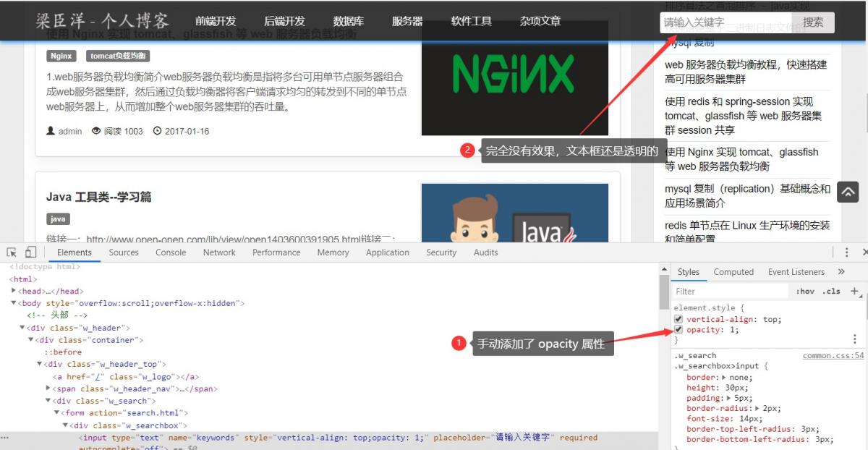
Task: Click the NGINX article thumbnail
Action: tap(515, 78)
